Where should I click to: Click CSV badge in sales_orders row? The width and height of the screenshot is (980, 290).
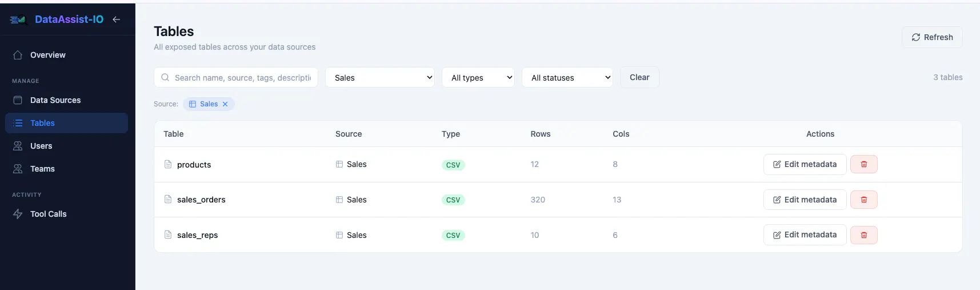[453, 200]
